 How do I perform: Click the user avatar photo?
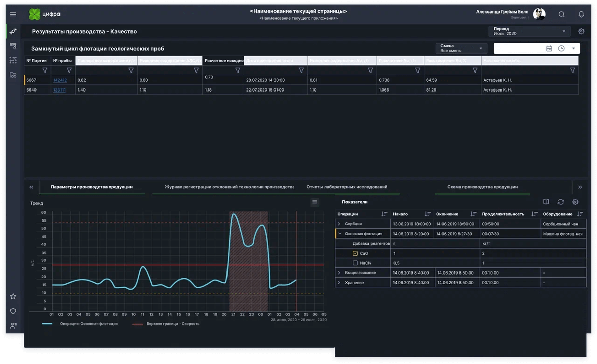[539, 14]
